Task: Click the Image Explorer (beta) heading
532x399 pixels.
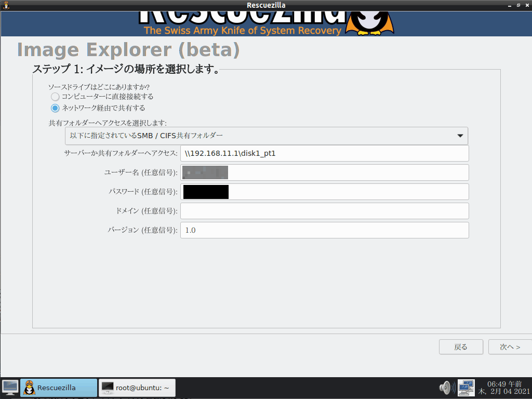Action: [128, 50]
